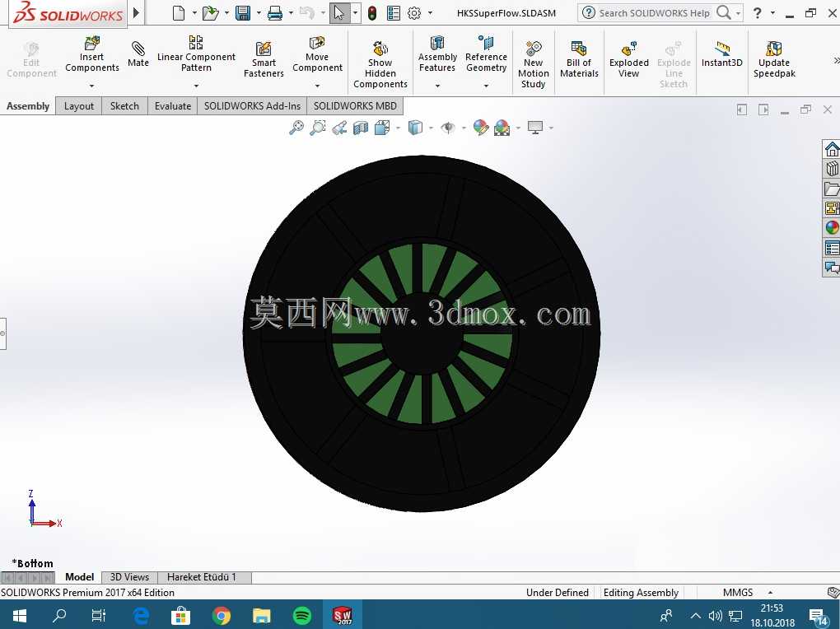Viewport: 840px width, 629px height.
Task: Create an Exploded View
Action: pyautogui.click(x=629, y=59)
